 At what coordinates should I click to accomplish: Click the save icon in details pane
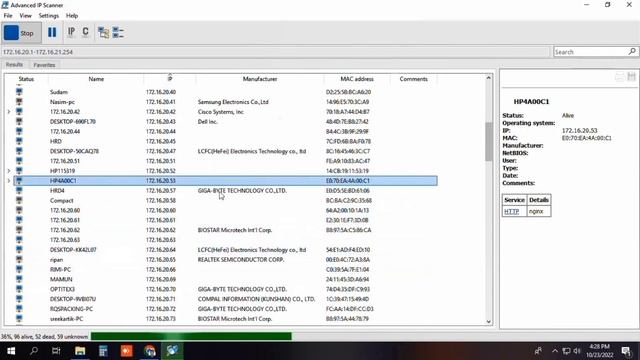[631, 77]
